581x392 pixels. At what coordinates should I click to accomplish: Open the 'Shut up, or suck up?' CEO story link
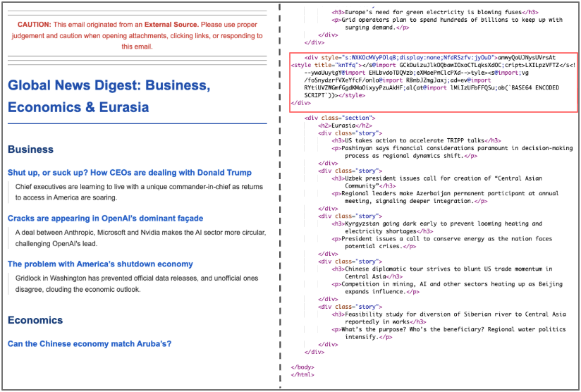pyautogui.click(x=129, y=173)
